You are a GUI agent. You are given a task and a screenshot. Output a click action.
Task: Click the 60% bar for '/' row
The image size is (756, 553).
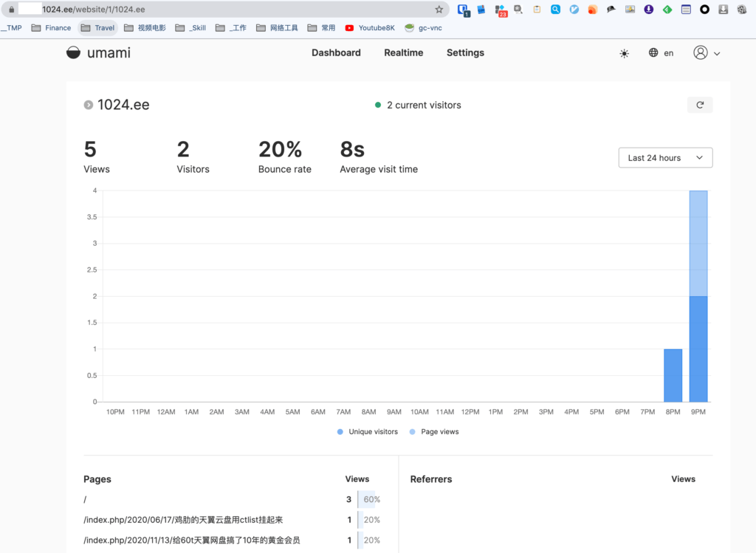click(x=370, y=500)
